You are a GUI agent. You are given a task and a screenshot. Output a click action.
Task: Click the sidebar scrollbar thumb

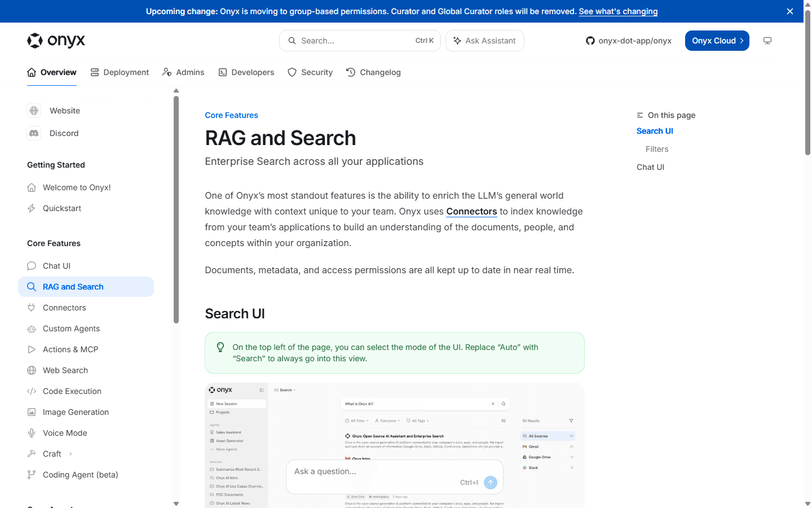[176, 209]
